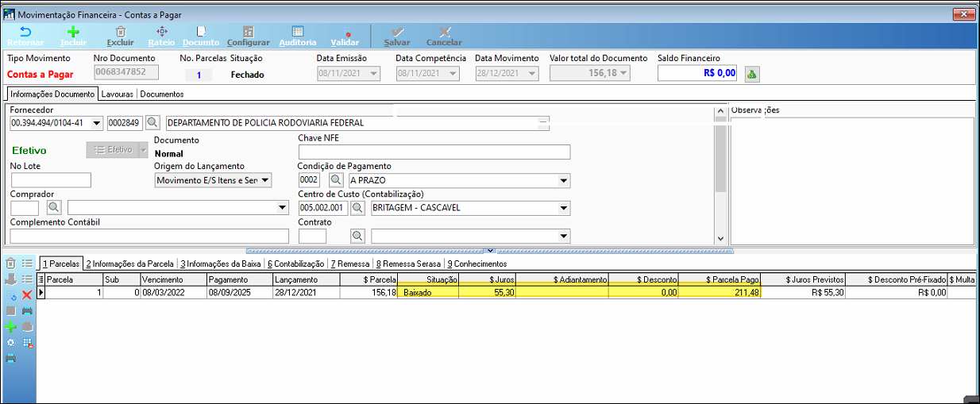Click the red X icon in sidebar
The image size is (980, 404).
tap(26, 294)
